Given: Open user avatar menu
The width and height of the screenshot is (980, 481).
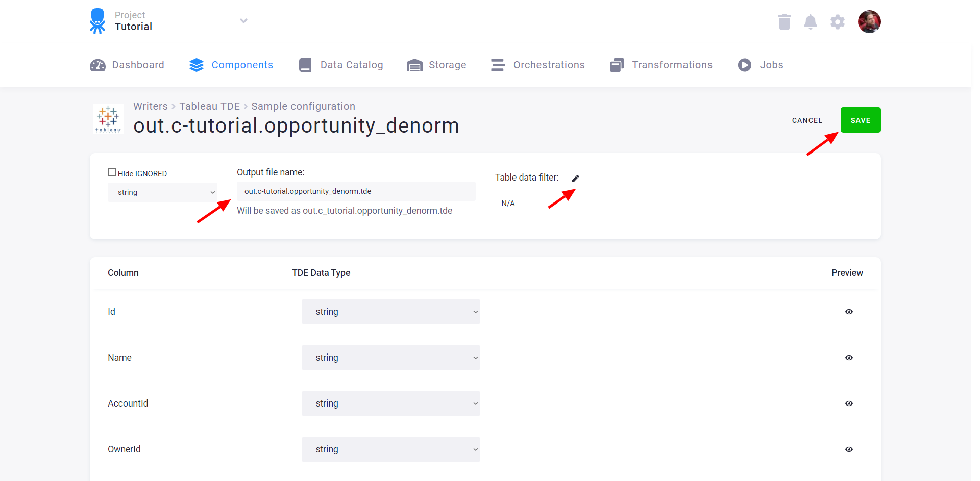Looking at the screenshot, I should coord(869,21).
